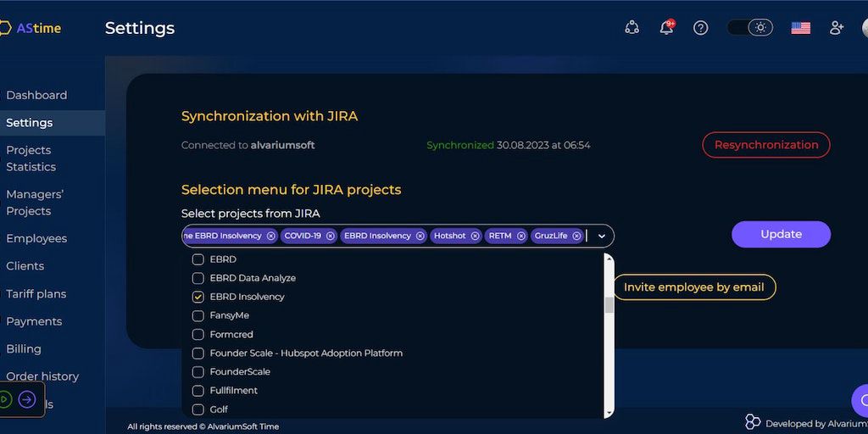Remove the first truncated EBRD Insolvency tag

pos(270,236)
